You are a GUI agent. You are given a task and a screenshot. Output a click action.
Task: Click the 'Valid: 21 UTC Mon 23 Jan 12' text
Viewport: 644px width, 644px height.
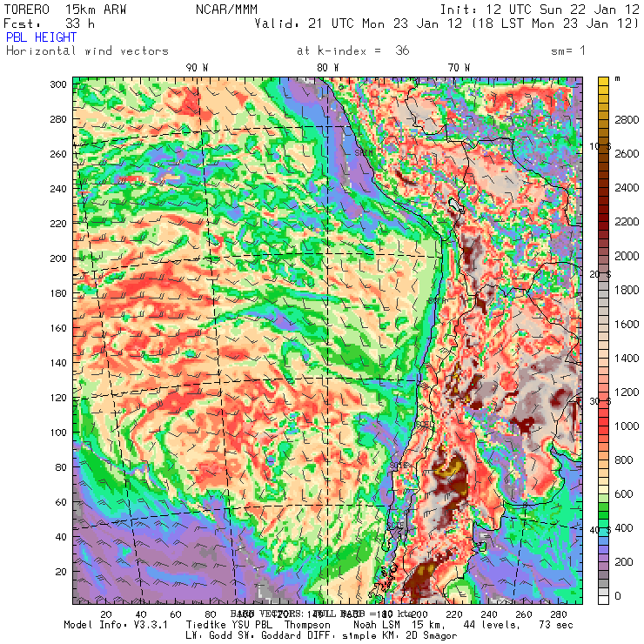(359, 23)
